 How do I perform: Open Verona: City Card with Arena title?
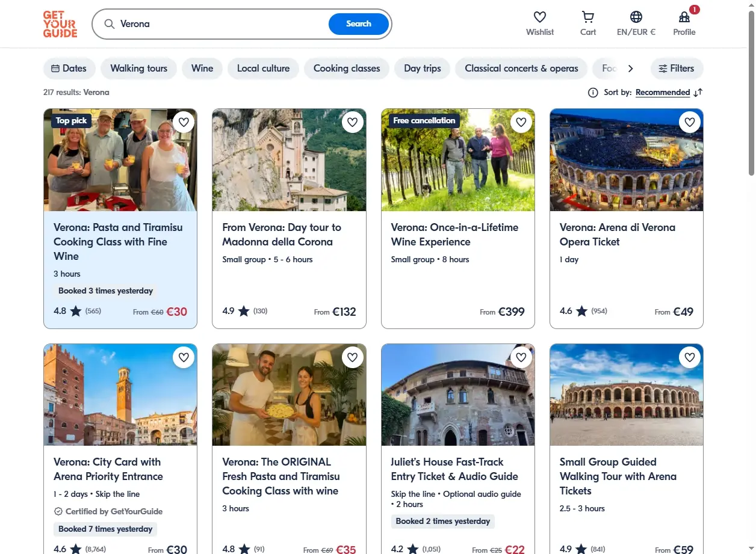(x=108, y=469)
